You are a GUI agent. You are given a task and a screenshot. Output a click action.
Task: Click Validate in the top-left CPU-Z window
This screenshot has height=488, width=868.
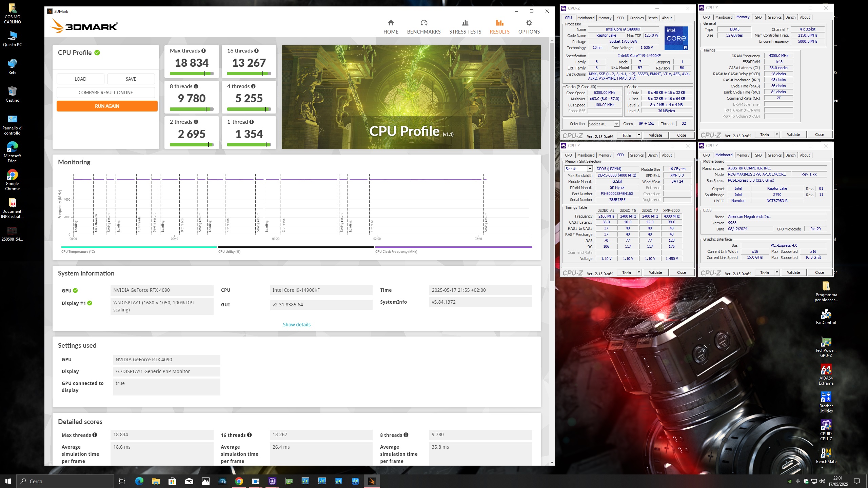(655, 135)
